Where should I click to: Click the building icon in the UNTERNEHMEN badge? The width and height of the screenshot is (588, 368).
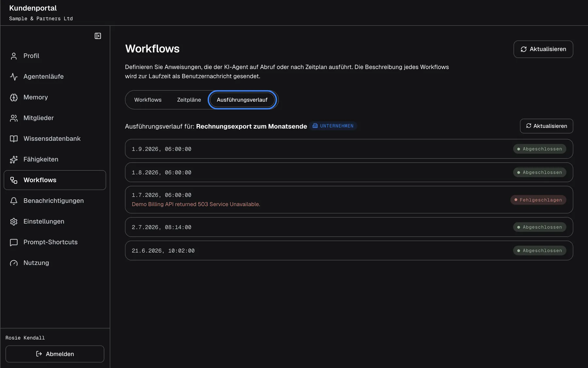pos(315,126)
